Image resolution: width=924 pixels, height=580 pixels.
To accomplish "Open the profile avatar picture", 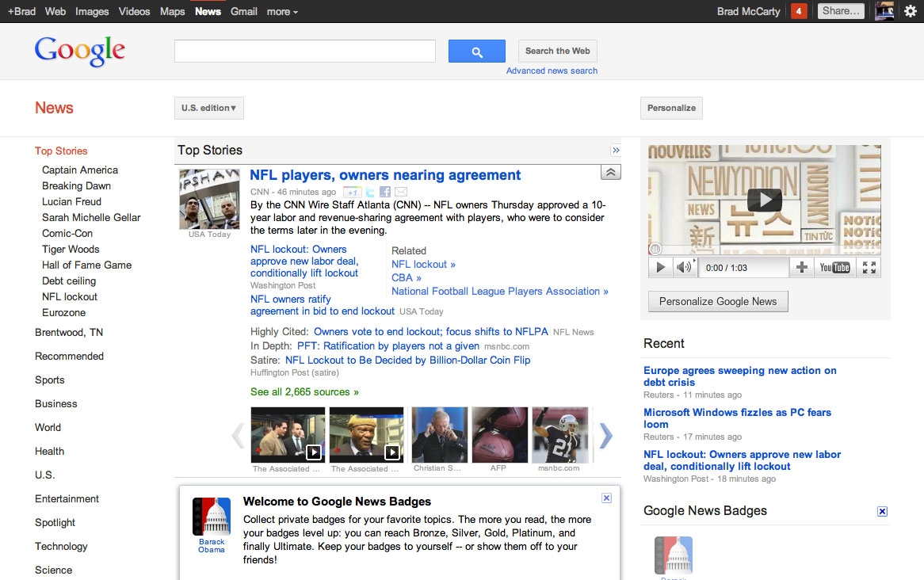I will pyautogui.click(x=884, y=11).
